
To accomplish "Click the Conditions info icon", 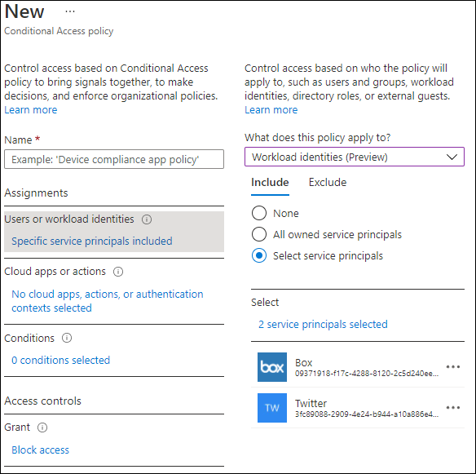I will pos(67,338).
